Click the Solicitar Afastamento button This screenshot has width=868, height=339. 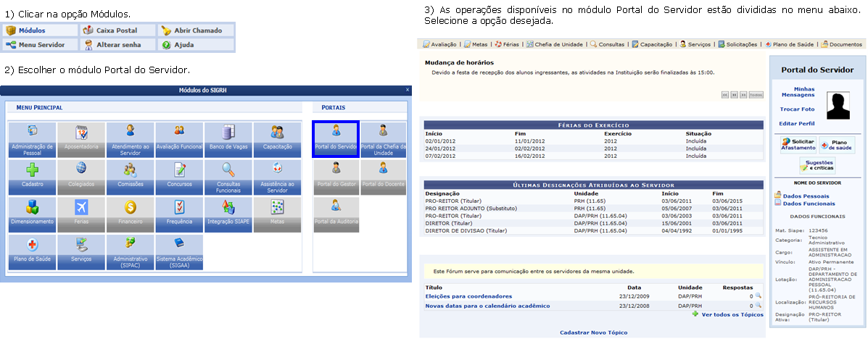pyautogui.click(x=798, y=144)
